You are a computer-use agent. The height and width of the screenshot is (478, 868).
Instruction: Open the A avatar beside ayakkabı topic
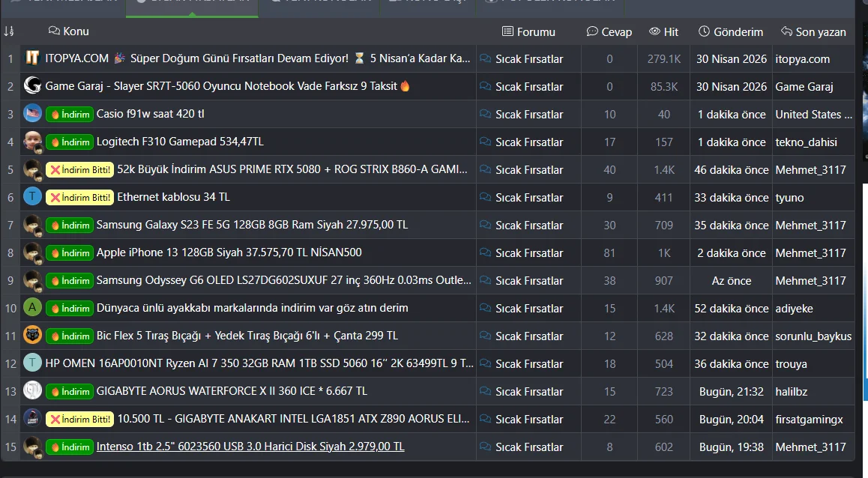(x=33, y=308)
